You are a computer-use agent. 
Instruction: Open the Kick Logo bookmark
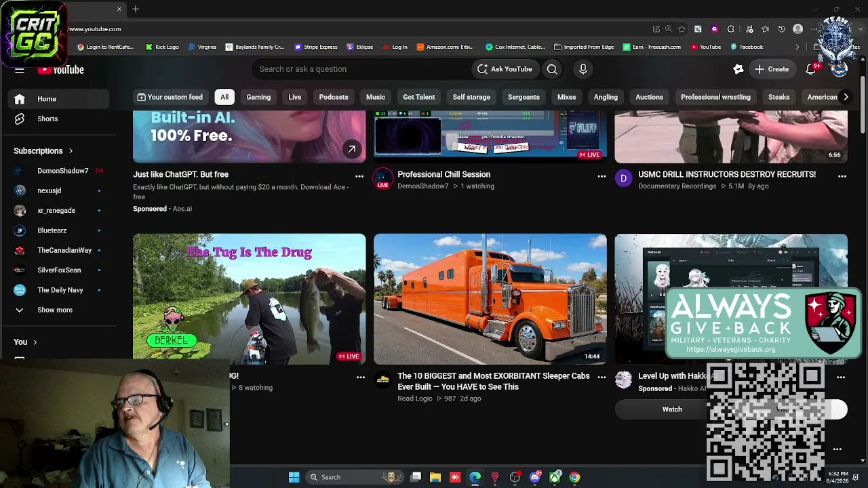(x=162, y=47)
